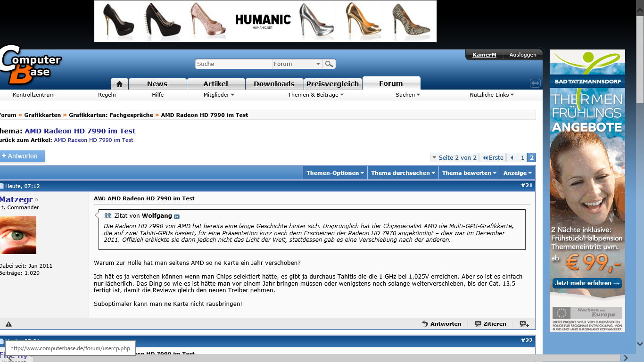This screenshot has width=644, height=362.
Task: Open Hilfe menu item
Action: pyautogui.click(x=158, y=95)
